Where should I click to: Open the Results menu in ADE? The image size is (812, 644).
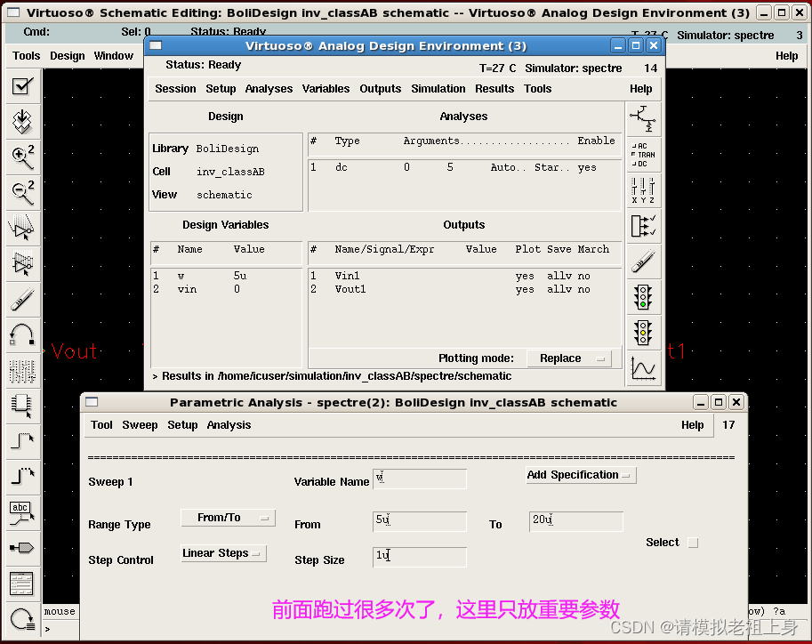pyautogui.click(x=494, y=89)
